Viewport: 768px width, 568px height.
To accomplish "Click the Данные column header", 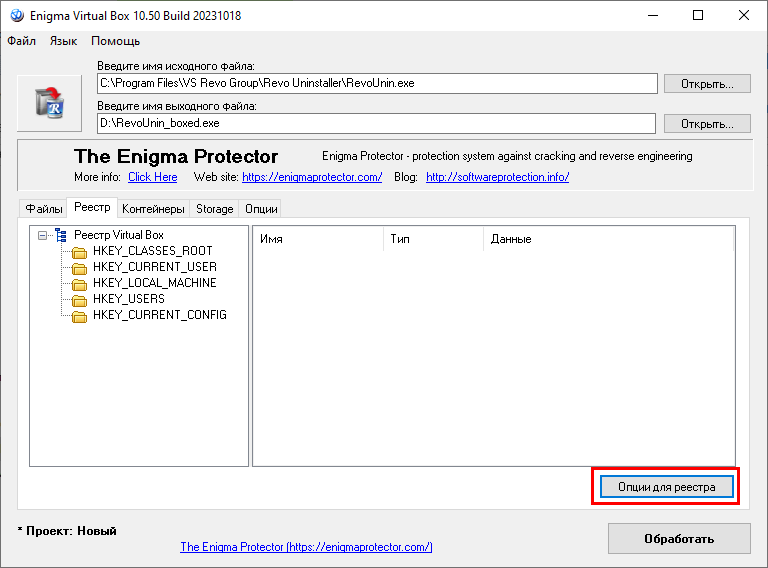I will coord(609,239).
